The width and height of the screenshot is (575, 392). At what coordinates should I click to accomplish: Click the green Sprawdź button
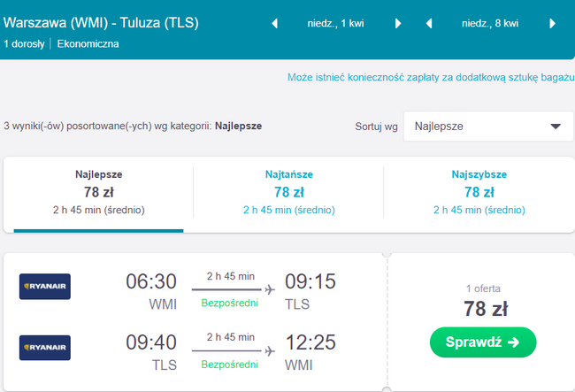tap(483, 342)
